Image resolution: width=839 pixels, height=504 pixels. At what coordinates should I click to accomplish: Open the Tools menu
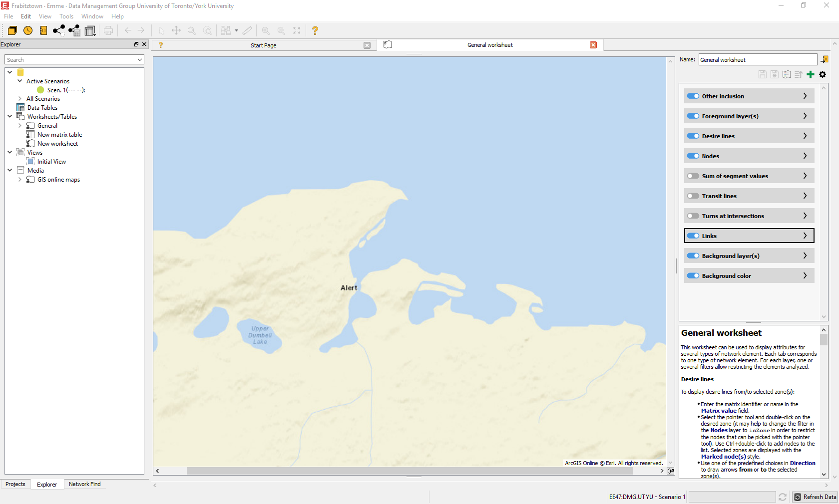[66, 16]
